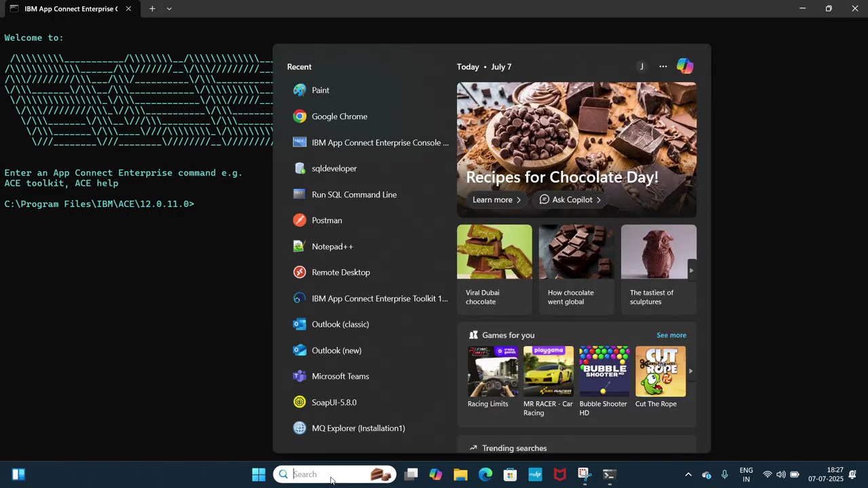Add a new terminal tab
Viewport: 868px width, 488px height.
pyautogui.click(x=152, y=9)
